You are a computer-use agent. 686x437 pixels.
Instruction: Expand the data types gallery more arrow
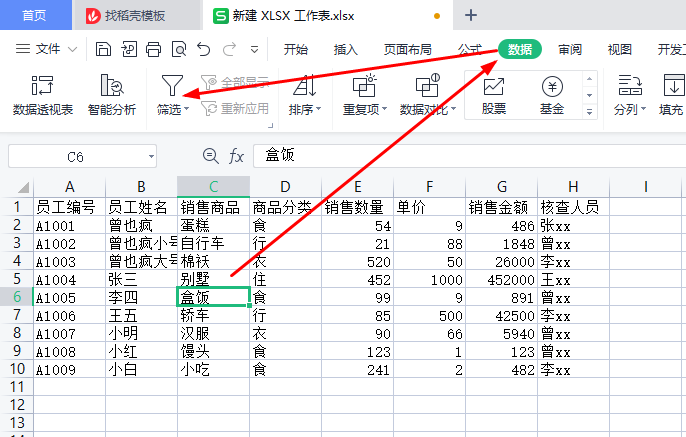[590, 112]
